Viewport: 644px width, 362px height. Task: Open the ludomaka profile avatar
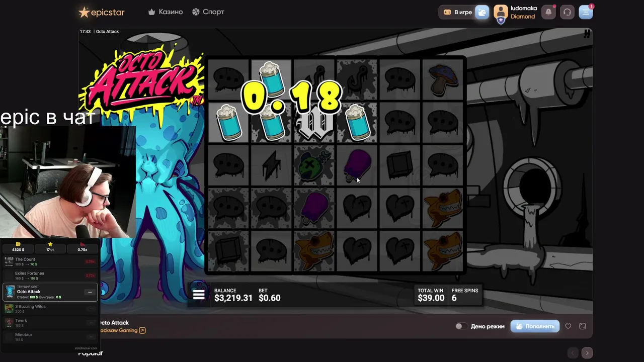(x=501, y=14)
